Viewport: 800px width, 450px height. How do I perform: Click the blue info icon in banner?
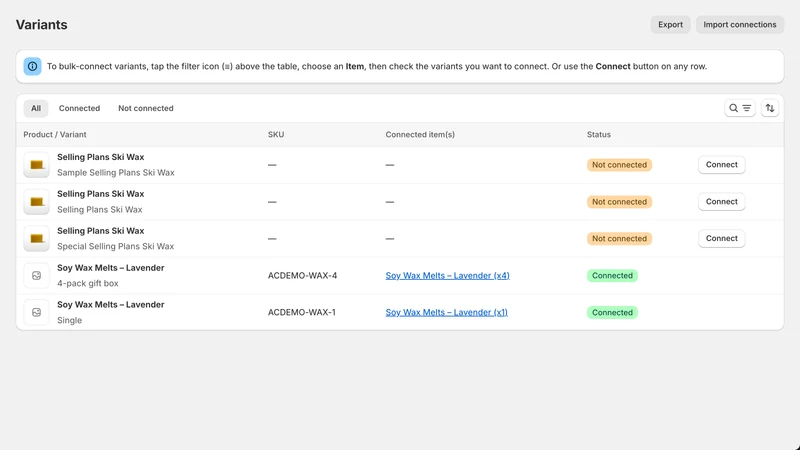point(32,66)
